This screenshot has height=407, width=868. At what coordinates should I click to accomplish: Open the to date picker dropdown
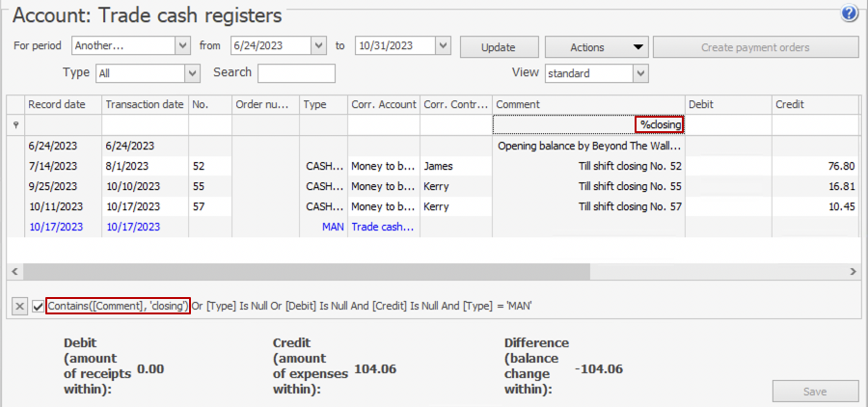point(443,46)
